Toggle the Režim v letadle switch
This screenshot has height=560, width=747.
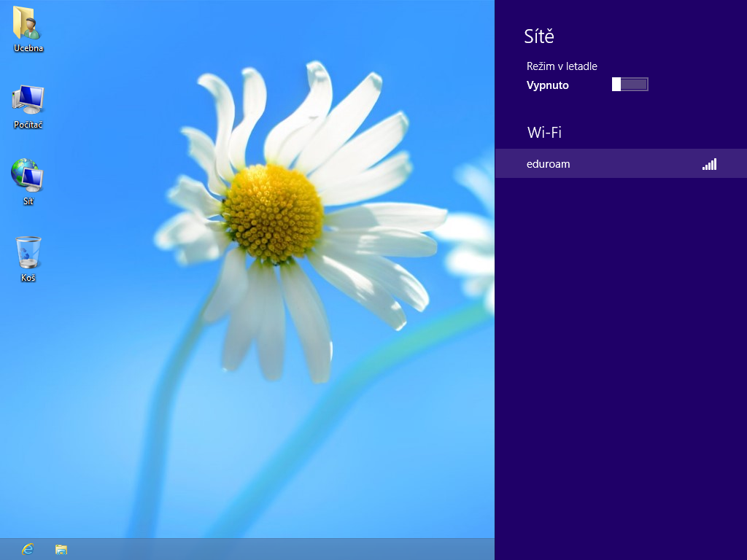coord(630,85)
